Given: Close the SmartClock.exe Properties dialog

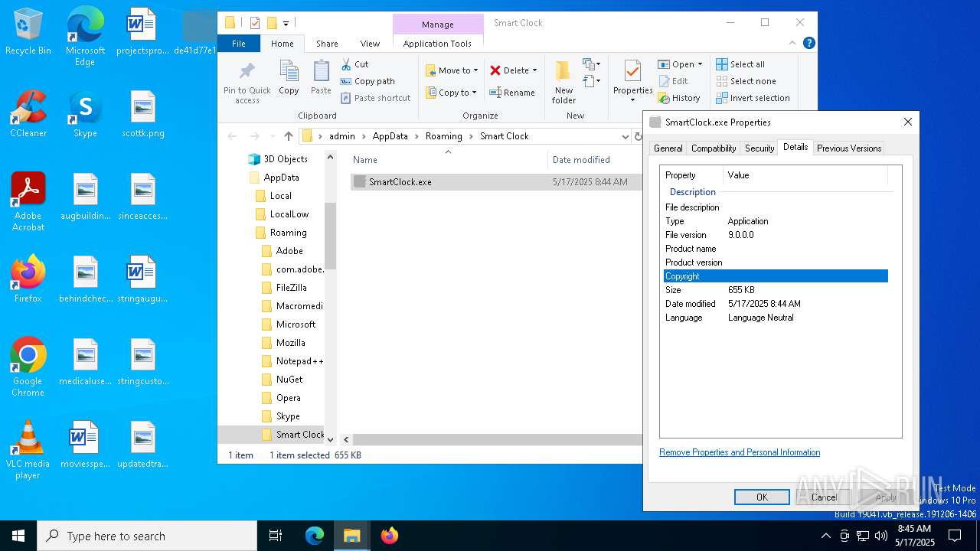Looking at the screenshot, I should pyautogui.click(x=907, y=122).
